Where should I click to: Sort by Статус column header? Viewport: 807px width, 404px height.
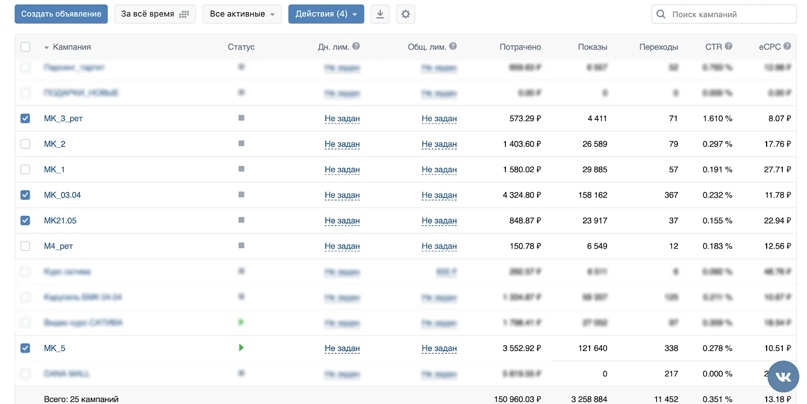(241, 47)
